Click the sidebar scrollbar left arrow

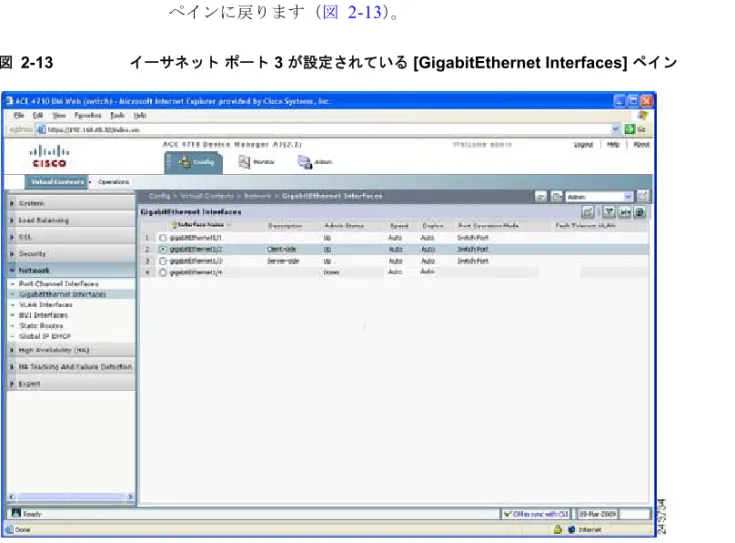point(12,497)
